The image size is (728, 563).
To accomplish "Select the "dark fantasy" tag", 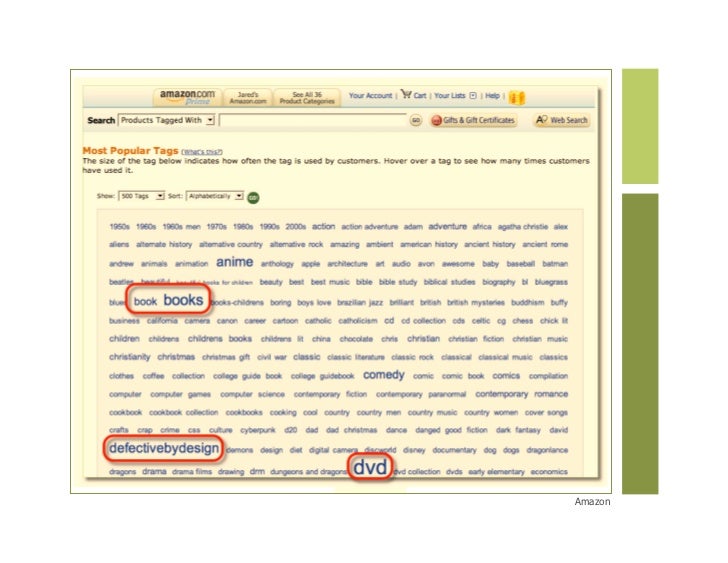I will coord(518,430).
